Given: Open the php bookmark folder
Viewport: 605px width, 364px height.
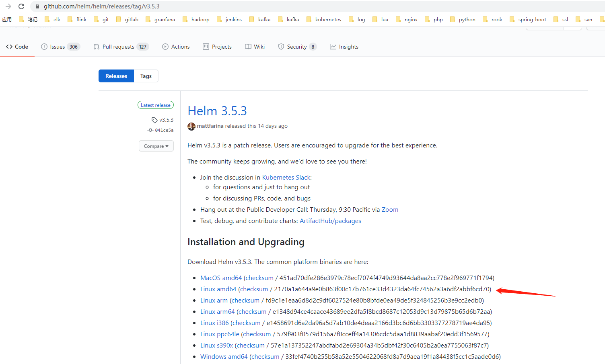Looking at the screenshot, I should point(434,19).
